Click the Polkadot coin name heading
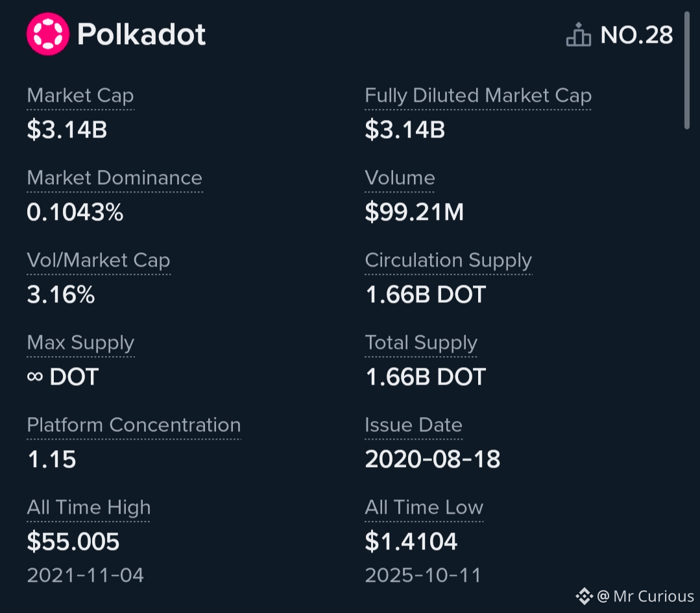700x613 pixels. pos(141,34)
